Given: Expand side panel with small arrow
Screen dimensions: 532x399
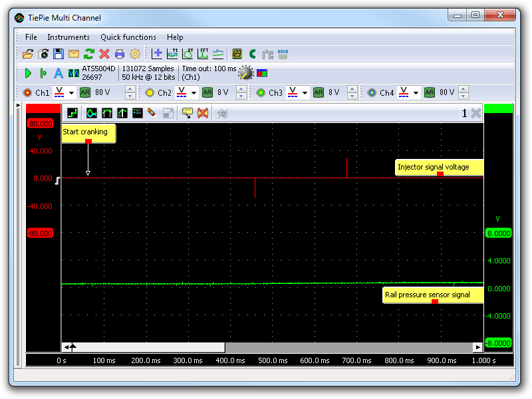Looking at the screenshot, I should tap(19, 106).
